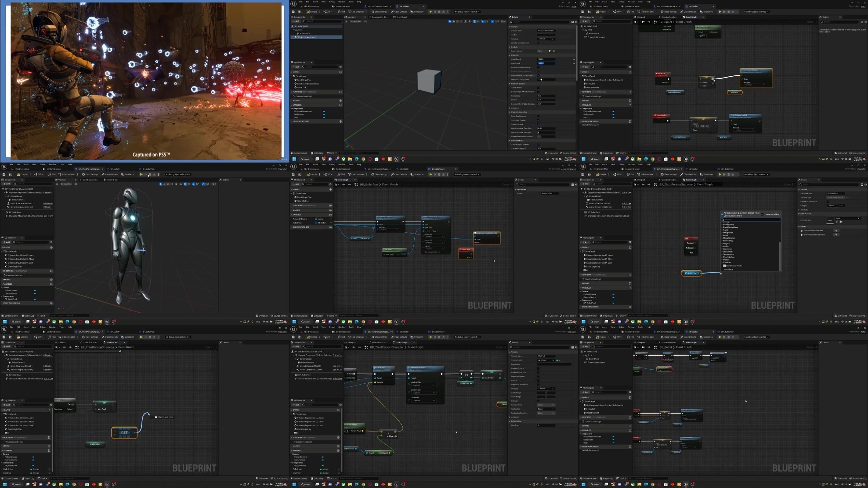
Task: Enable Bounce Angle Affects Friction checkbox
Action: click(x=538, y=92)
